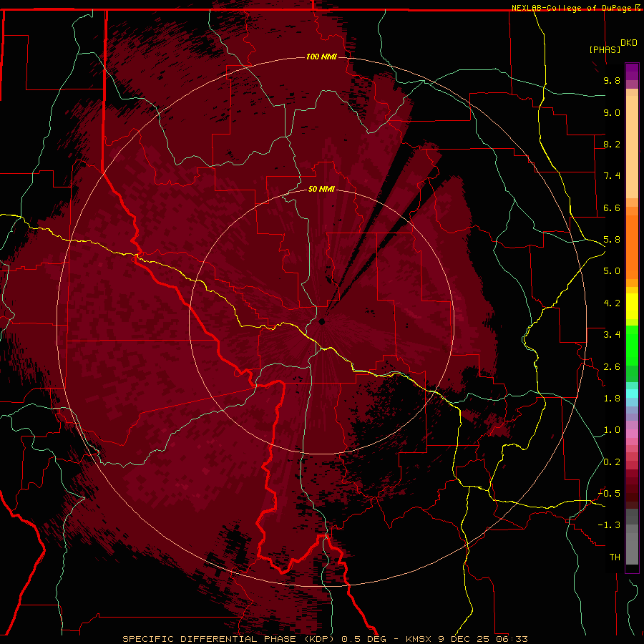Click the 1.8 color scale value

pos(612,399)
